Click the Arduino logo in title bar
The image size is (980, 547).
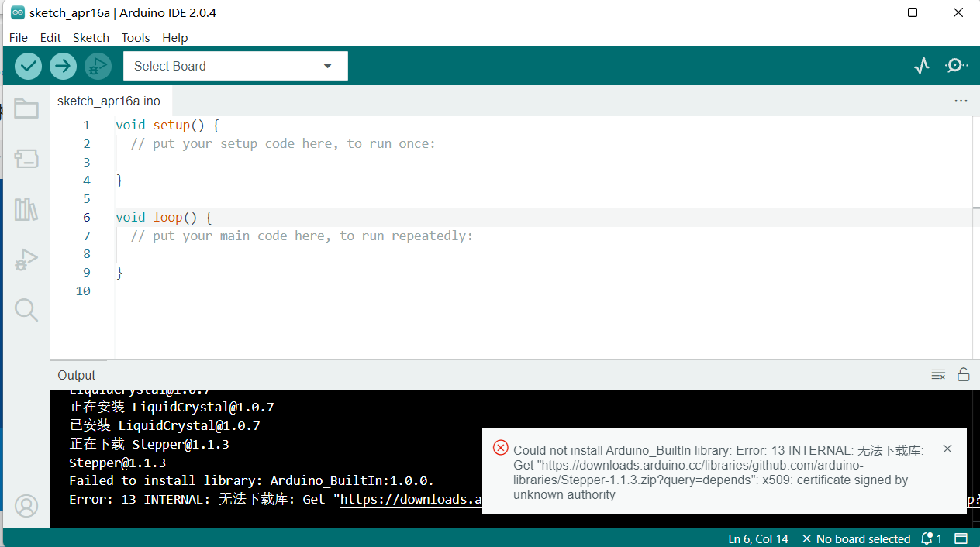pos(17,12)
